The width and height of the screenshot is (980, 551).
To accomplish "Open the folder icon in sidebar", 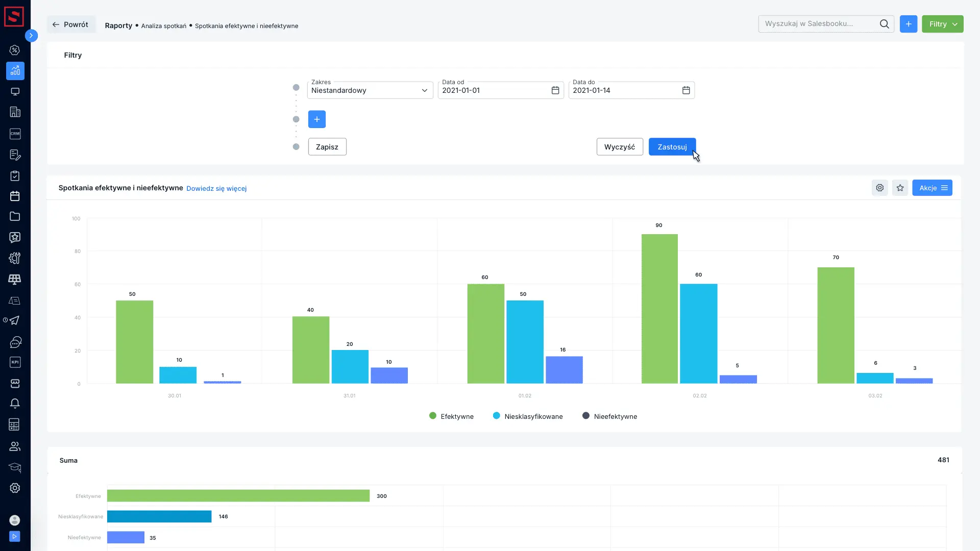I will pyautogui.click(x=15, y=216).
